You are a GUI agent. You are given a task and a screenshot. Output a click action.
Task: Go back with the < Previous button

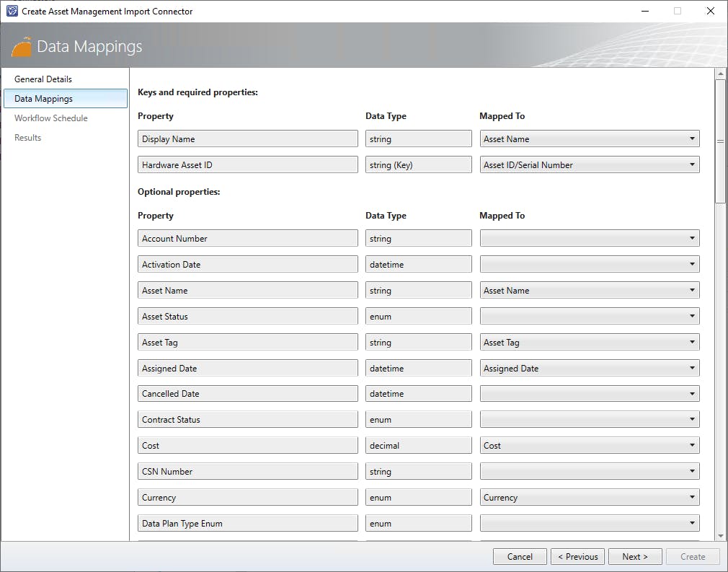click(578, 557)
